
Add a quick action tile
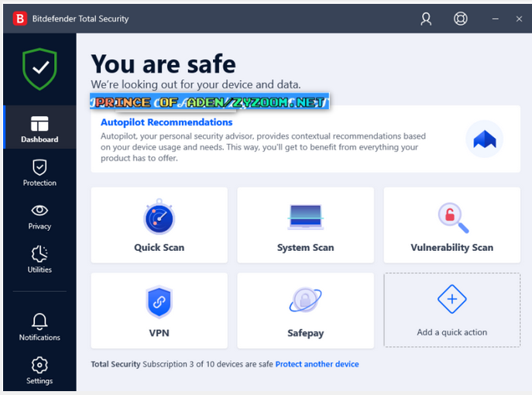pyautogui.click(x=452, y=310)
